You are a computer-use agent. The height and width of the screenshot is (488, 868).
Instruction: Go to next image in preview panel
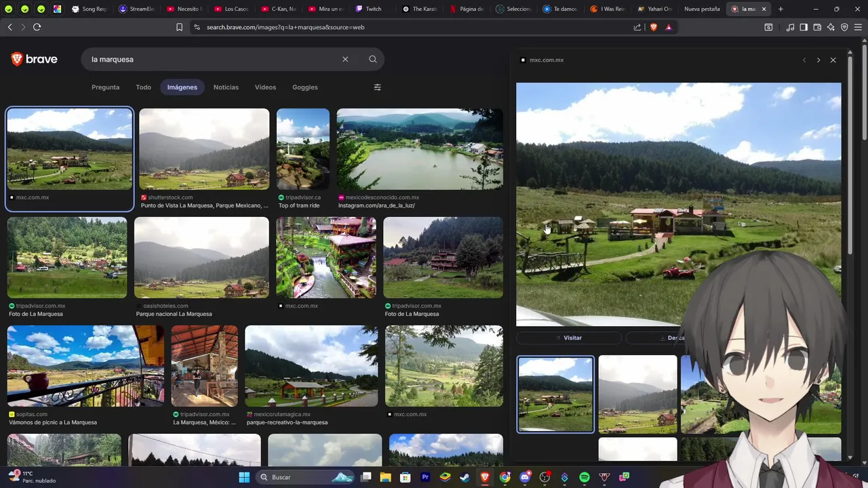click(818, 60)
